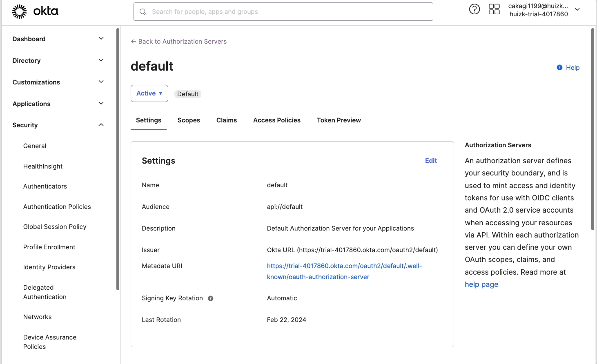
Task: Click Edit on the Settings card
Action: tap(431, 160)
